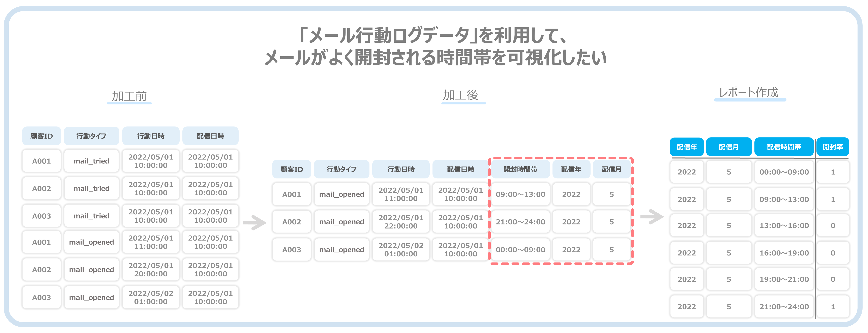
Task: Click A003 cell in 加工後 table
Action: point(292,249)
